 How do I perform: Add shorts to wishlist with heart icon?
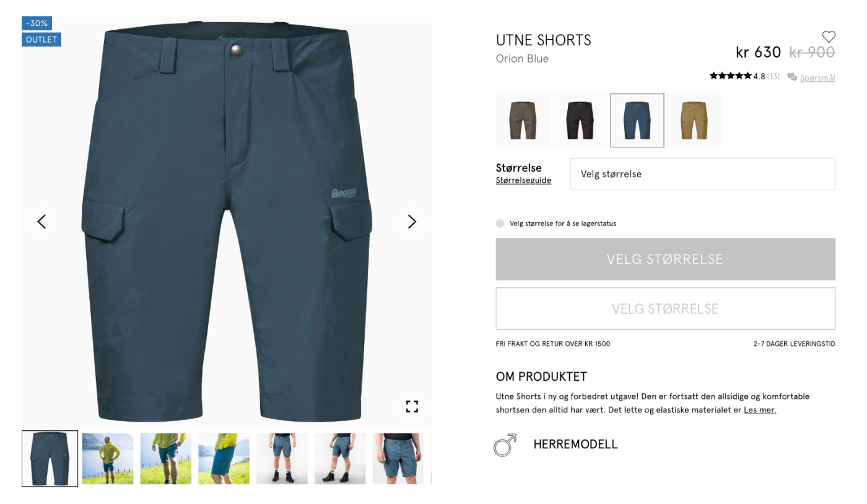coord(829,37)
